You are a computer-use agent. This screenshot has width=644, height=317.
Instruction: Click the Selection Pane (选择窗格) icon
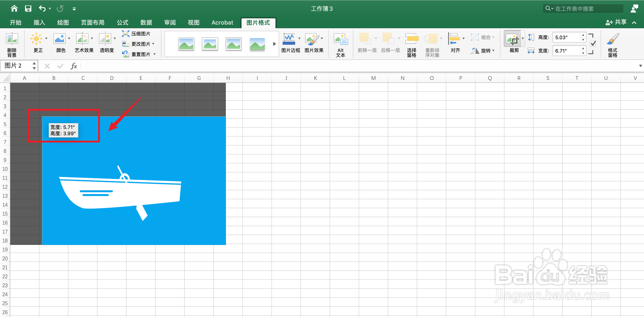point(411,39)
